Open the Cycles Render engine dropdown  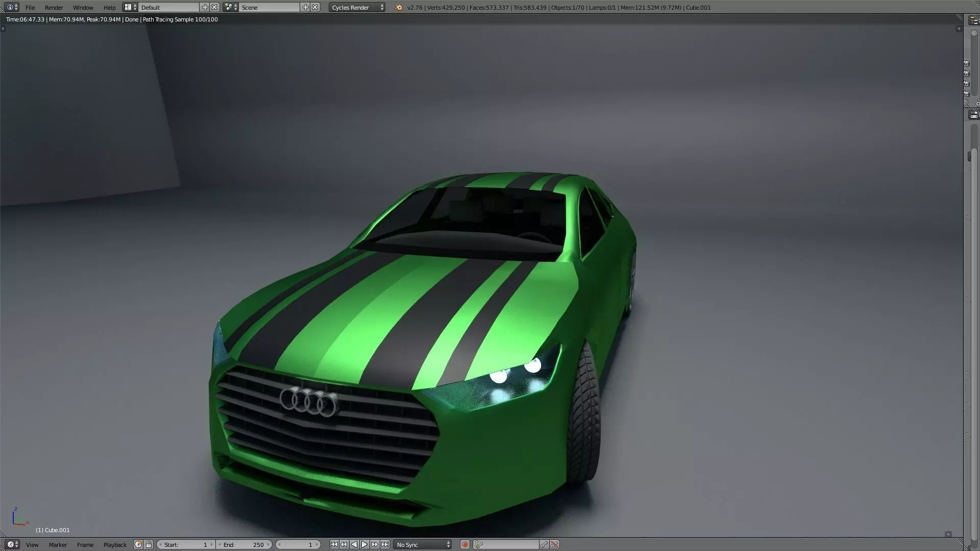[x=357, y=8]
